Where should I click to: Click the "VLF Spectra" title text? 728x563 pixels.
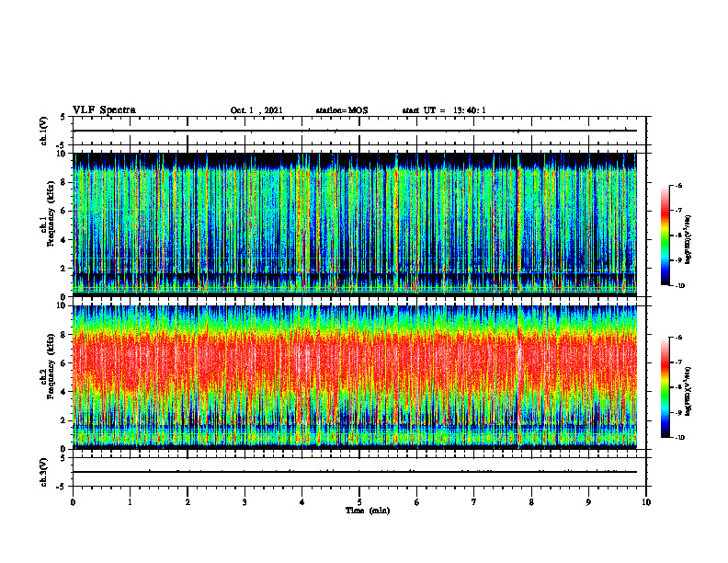coord(104,110)
